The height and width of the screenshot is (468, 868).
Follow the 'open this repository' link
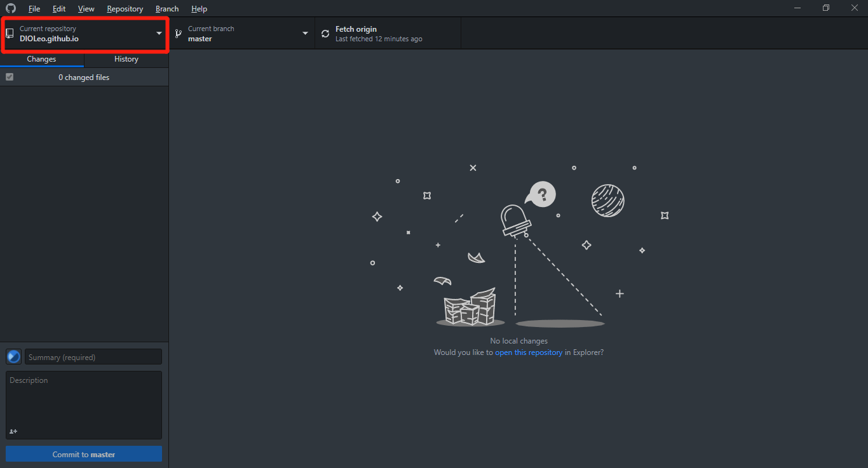[x=529, y=352]
